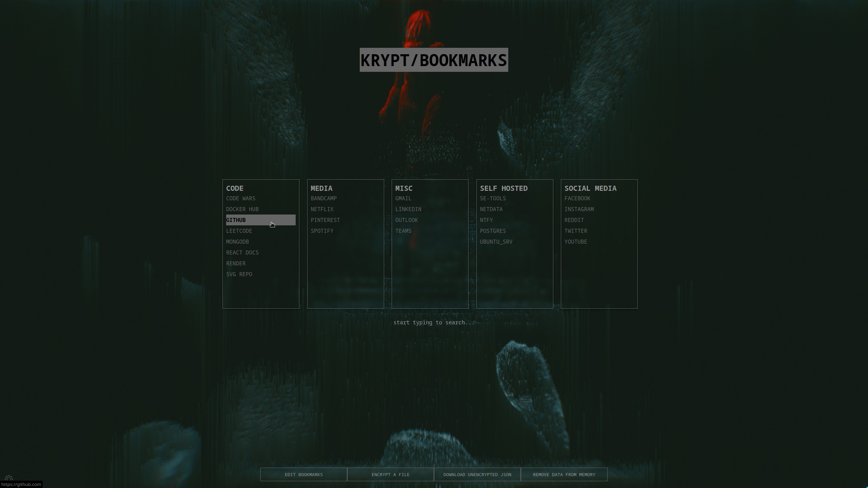868x488 pixels.
Task: Open the Spotify bookmark link
Action: click(322, 231)
